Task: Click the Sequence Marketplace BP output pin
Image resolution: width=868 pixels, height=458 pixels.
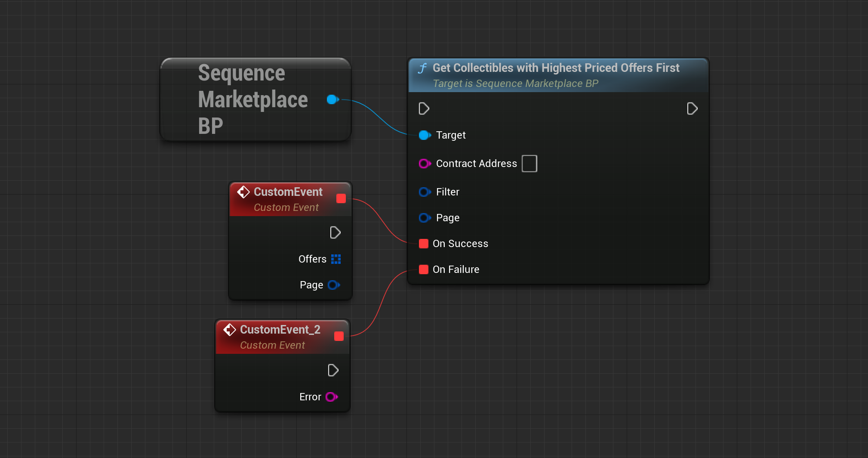Action: 332,99
